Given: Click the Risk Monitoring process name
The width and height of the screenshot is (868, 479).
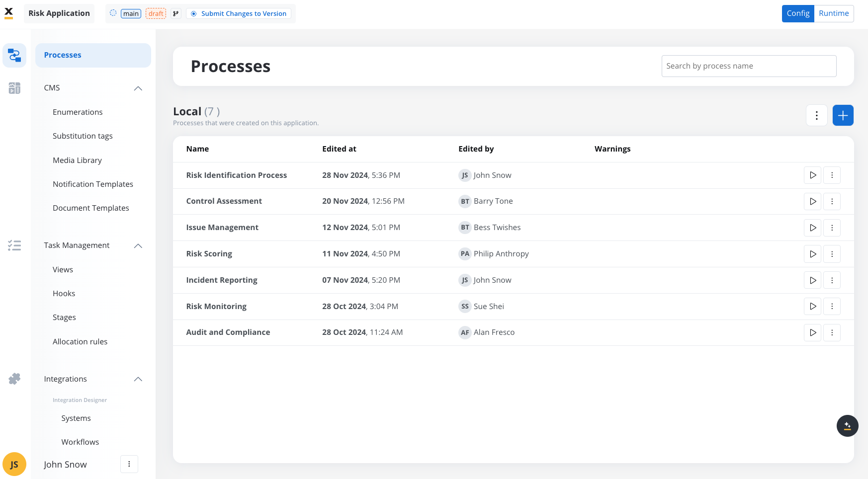Looking at the screenshot, I should [x=216, y=307].
